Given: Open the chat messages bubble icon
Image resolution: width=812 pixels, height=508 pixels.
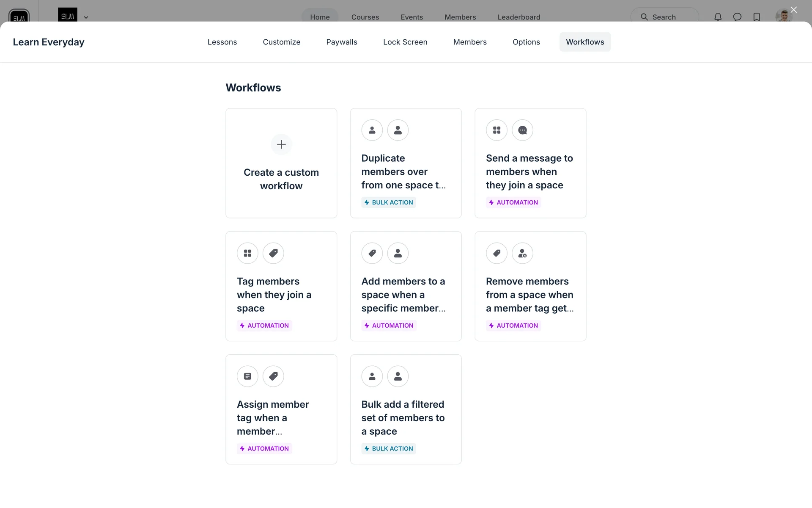Looking at the screenshot, I should point(737,17).
